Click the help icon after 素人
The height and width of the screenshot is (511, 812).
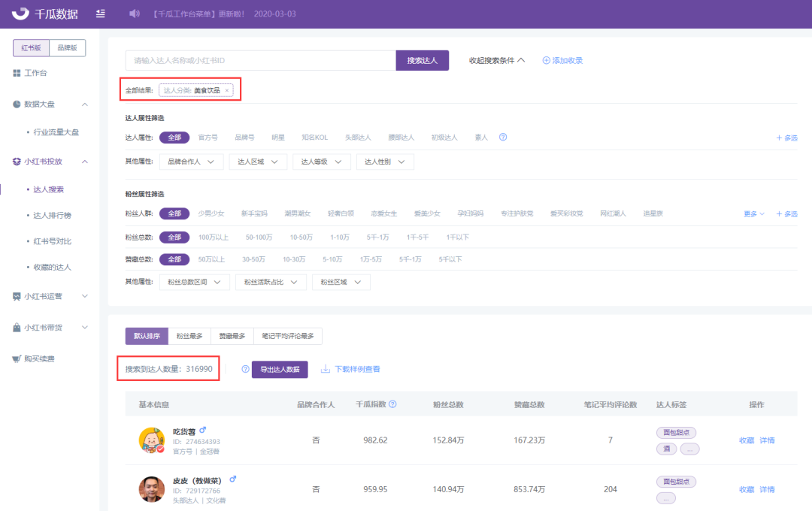click(x=503, y=138)
